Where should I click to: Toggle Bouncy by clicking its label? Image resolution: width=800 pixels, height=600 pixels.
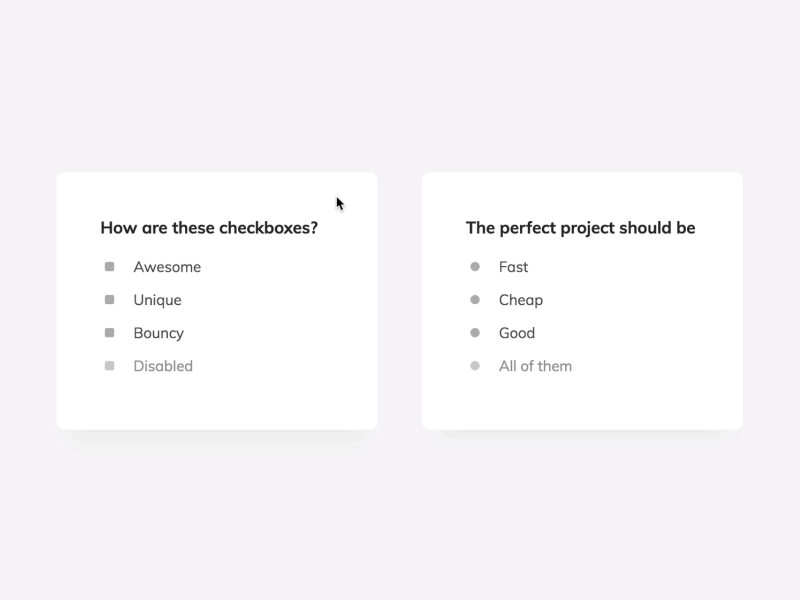(159, 332)
